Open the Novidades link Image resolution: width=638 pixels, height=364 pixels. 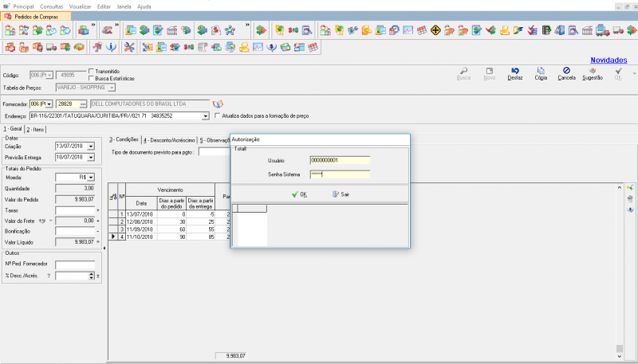pyautogui.click(x=608, y=60)
